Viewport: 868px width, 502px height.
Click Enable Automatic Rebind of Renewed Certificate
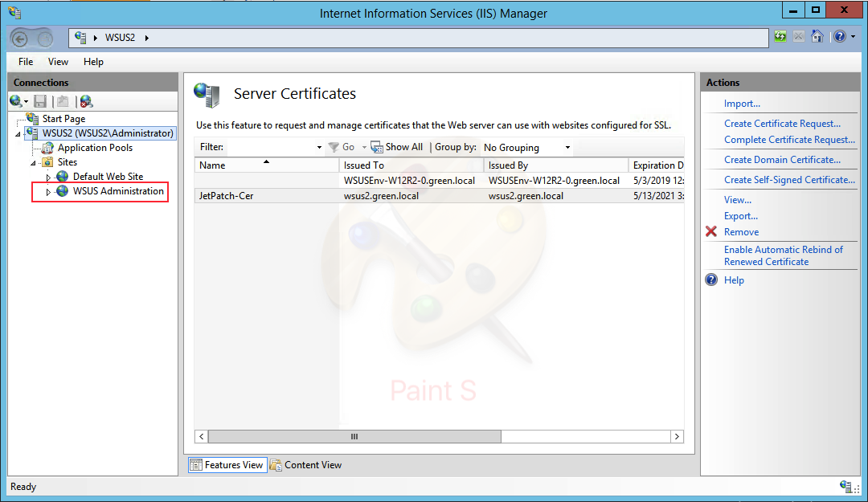(x=784, y=255)
